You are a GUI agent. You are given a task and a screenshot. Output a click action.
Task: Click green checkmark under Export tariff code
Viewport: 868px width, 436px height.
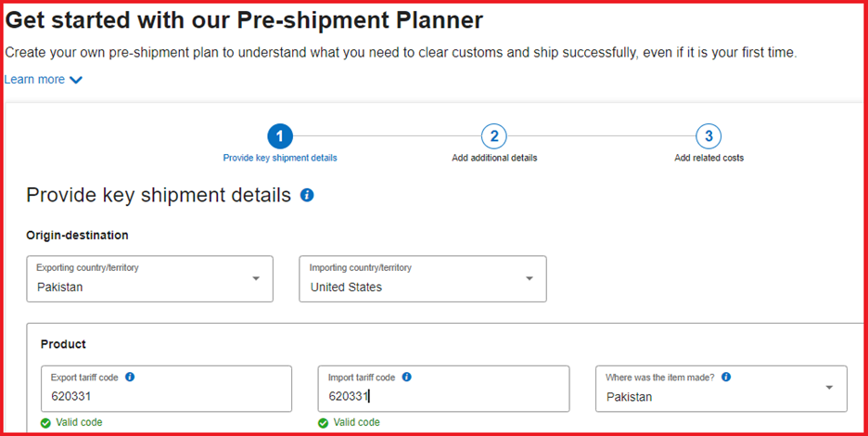[x=45, y=423]
